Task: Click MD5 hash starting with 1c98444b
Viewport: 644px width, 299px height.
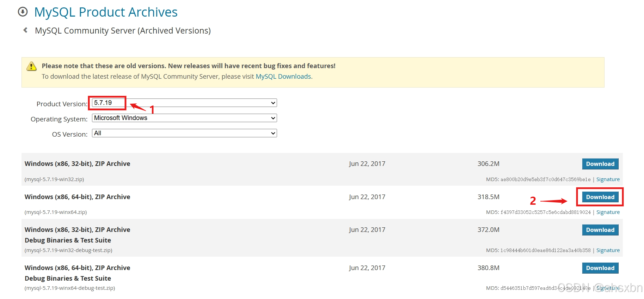Action: (545, 250)
